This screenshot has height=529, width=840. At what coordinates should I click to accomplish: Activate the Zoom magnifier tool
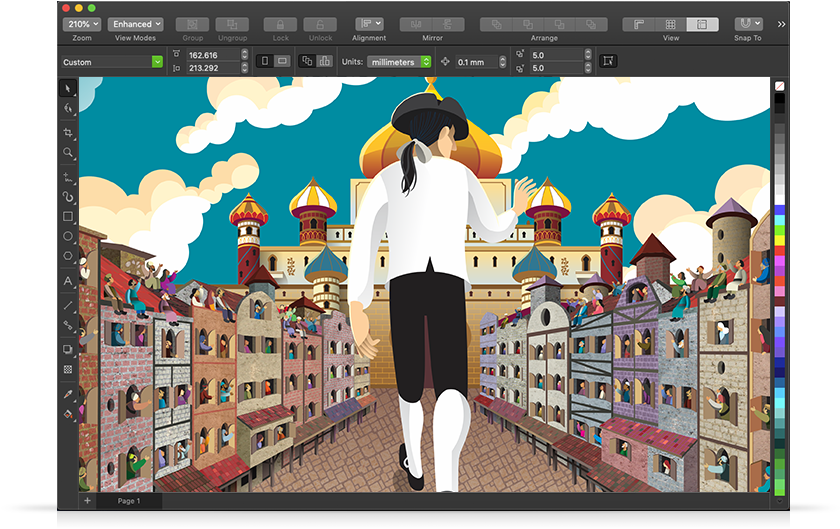click(68, 153)
